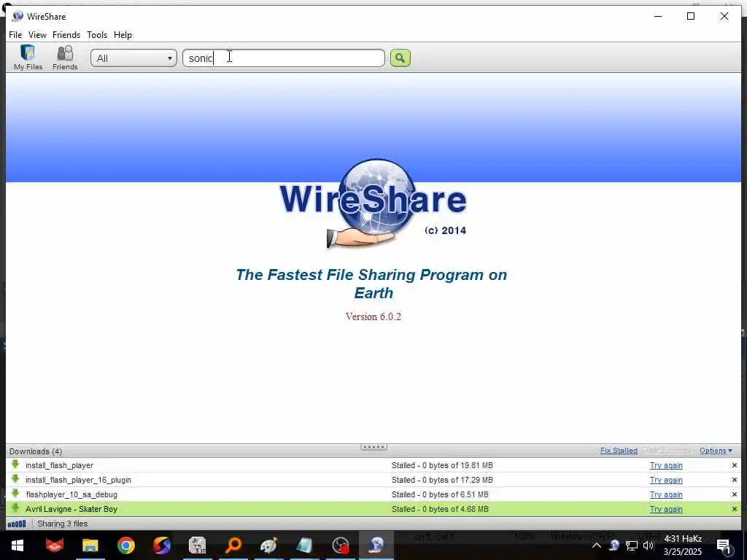Click the search field containing sonic
This screenshot has width=747, height=560.
coord(284,58)
